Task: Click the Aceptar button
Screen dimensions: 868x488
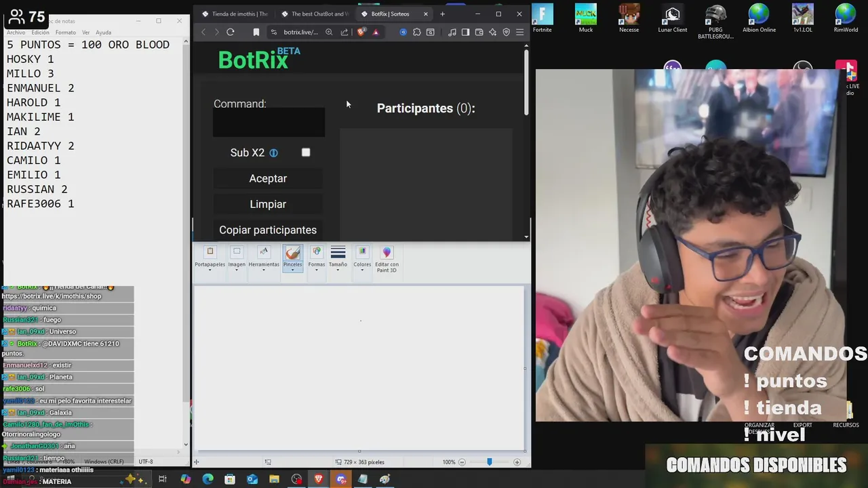Action: click(x=268, y=178)
